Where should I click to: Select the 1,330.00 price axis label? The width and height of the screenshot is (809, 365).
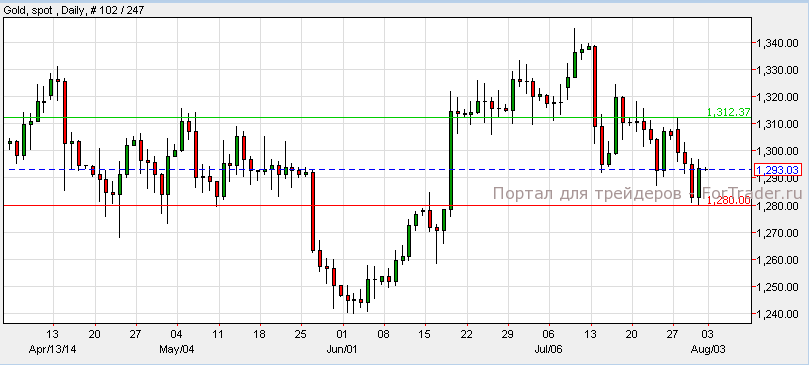[x=777, y=70]
